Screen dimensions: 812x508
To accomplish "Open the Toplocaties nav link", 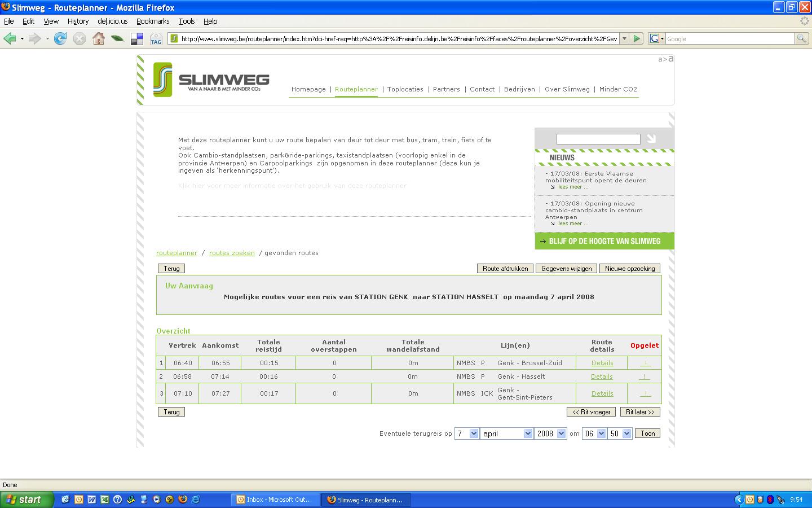I will [x=405, y=89].
